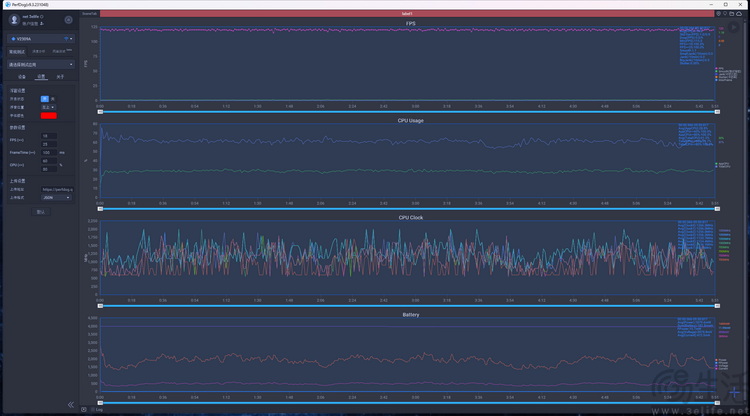Click the WiFi connection icon on V2309A
Viewport: 750px width, 416px height.
pyautogui.click(x=66, y=39)
